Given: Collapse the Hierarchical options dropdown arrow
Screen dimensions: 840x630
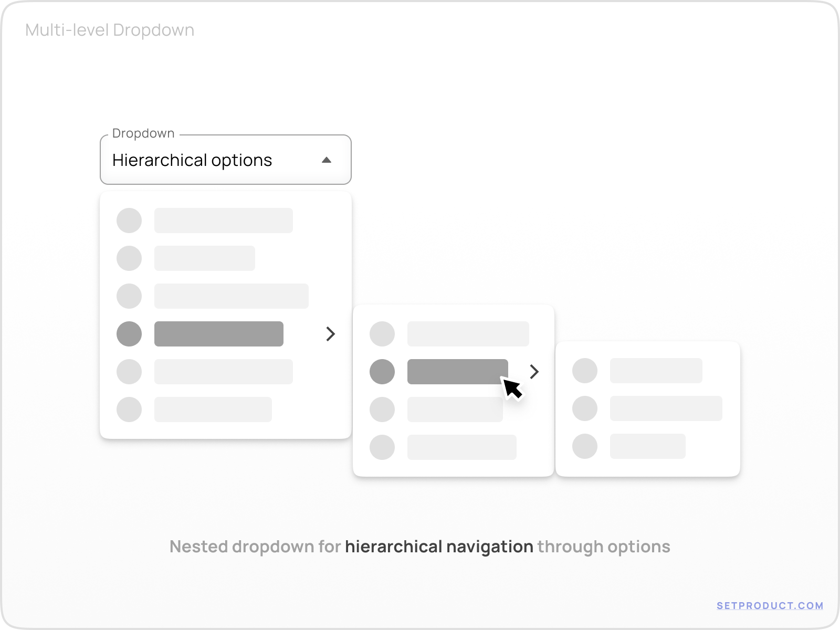Looking at the screenshot, I should (327, 160).
